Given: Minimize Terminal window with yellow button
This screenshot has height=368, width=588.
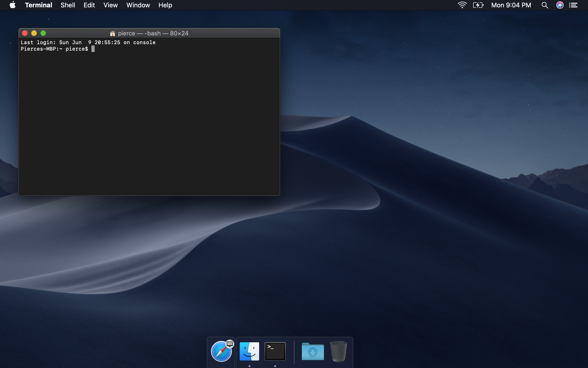Looking at the screenshot, I should click(x=34, y=33).
